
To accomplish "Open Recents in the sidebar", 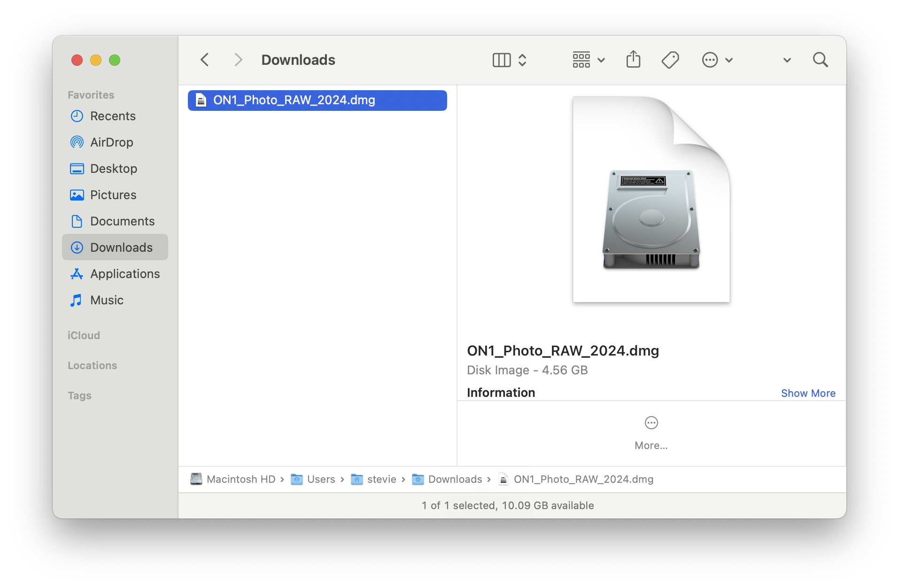I will [115, 116].
